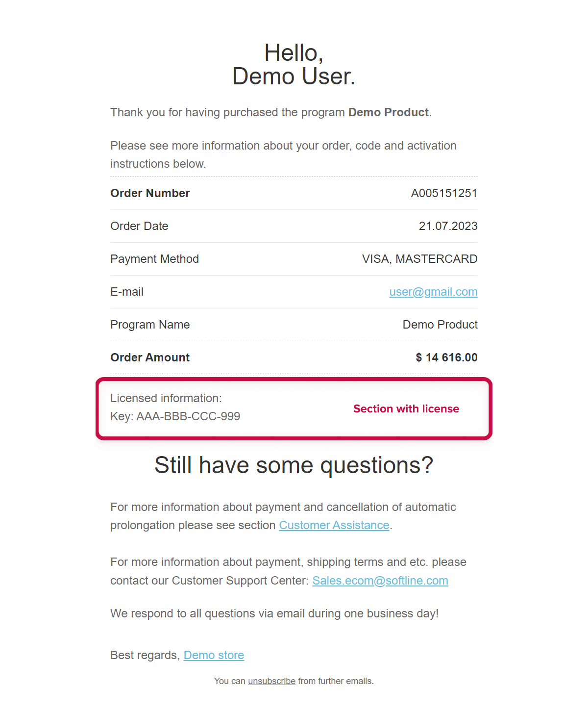Click the 'Payment Method' row label

(154, 259)
